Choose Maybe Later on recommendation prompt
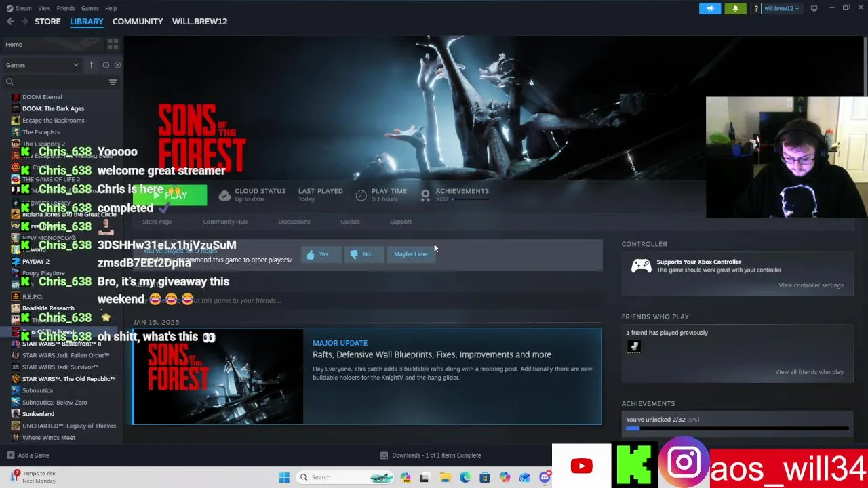Image resolution: width=868 pixels, height=488 pixels. click(411, 254)
